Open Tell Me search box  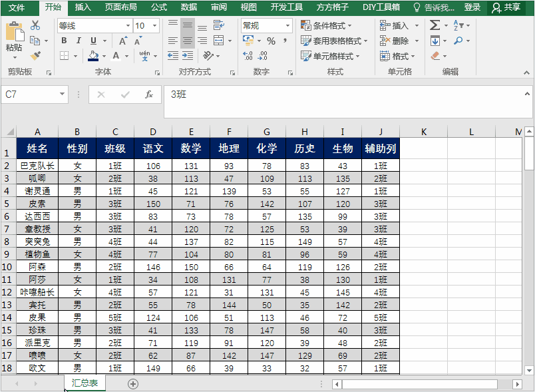tap(434, 7)
